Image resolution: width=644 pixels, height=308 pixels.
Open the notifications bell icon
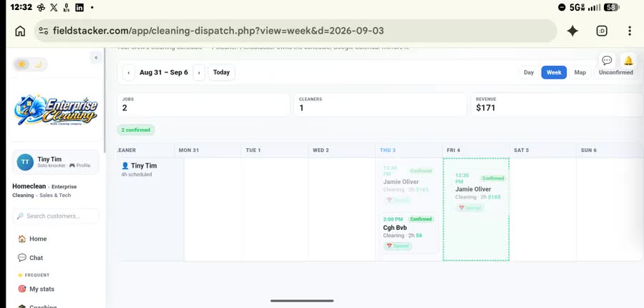tap(628, 61)
